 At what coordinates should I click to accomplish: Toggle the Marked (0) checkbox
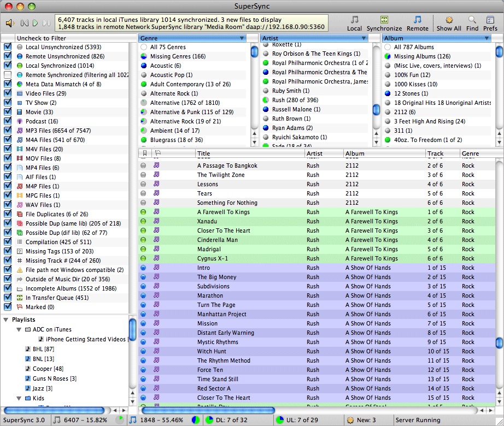pos(8,307)
